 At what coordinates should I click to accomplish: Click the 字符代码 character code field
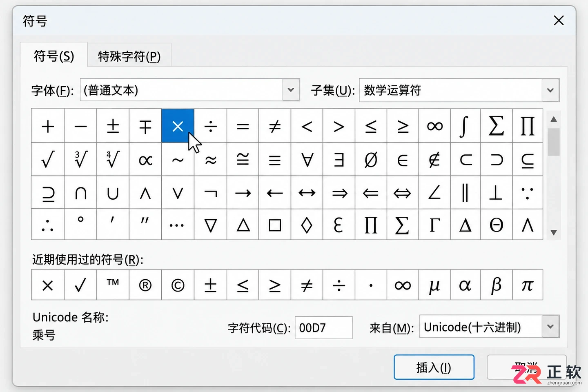pos(323,327)
